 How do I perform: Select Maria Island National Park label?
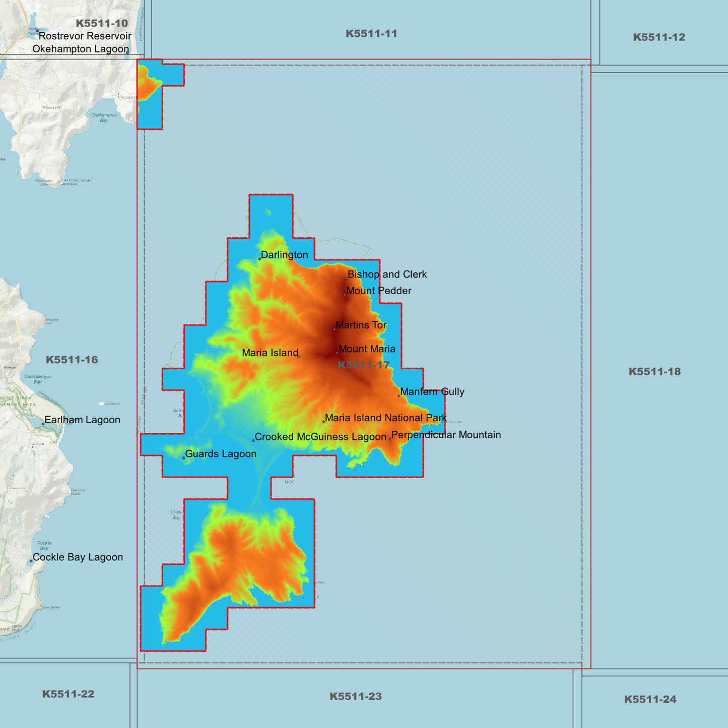click(x=386, y=418)
